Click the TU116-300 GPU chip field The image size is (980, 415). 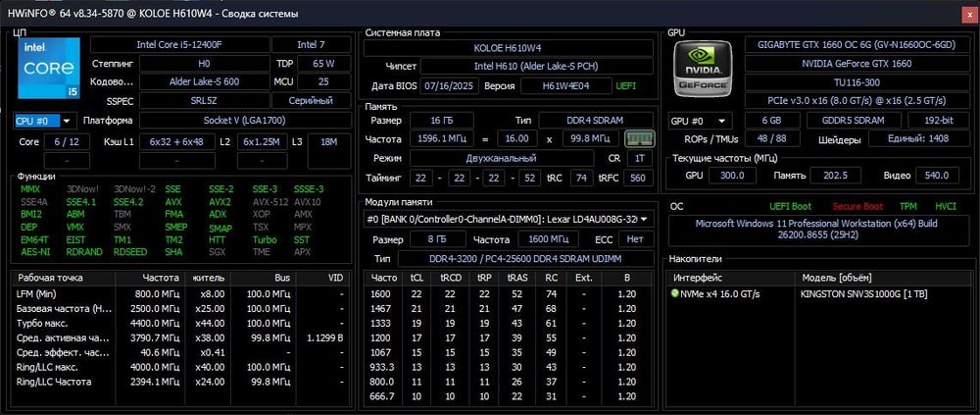tap(856, 82)
